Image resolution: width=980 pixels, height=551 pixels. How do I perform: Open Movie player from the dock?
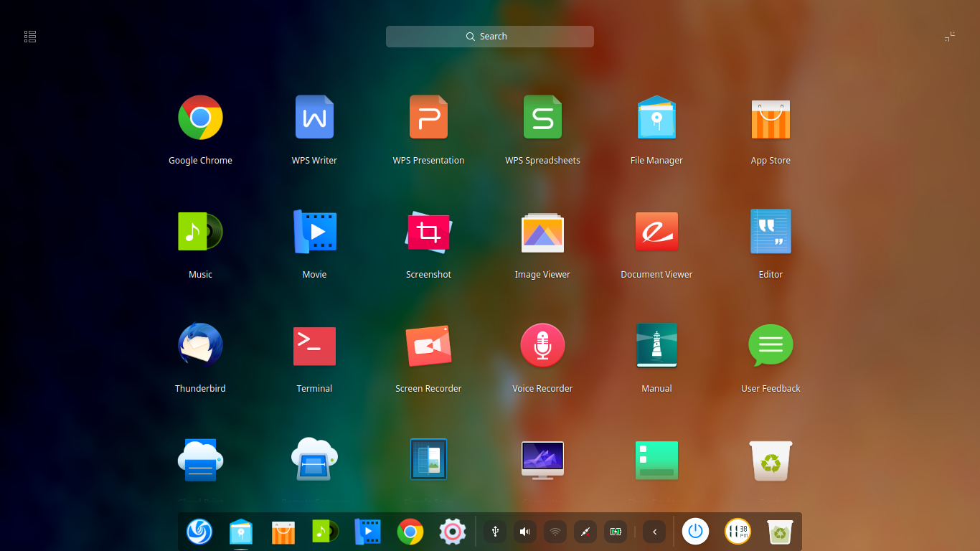[367, 532]
